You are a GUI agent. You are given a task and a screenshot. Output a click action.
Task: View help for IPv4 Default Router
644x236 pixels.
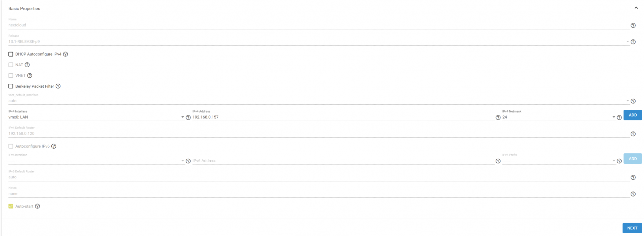point(633,134)
